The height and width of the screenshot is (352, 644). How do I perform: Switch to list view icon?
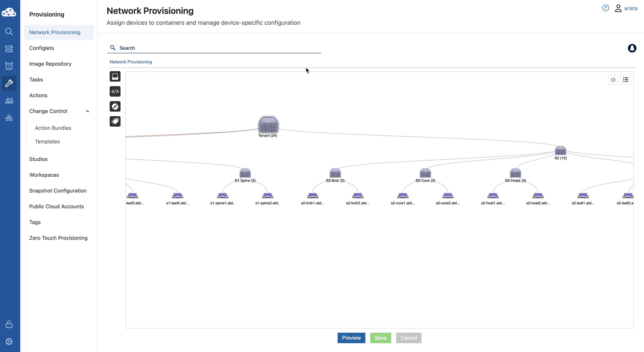coord(625,80)
